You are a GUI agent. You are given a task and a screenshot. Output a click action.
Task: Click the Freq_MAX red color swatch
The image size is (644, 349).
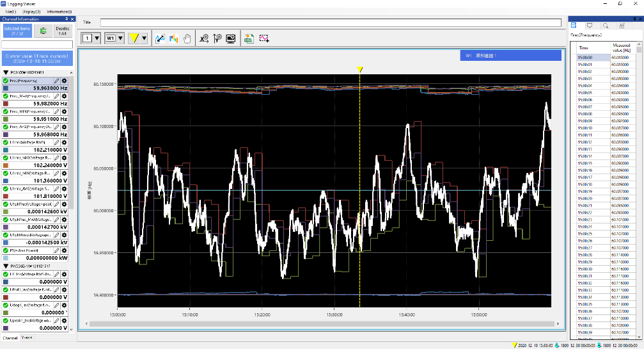(6, 104)
